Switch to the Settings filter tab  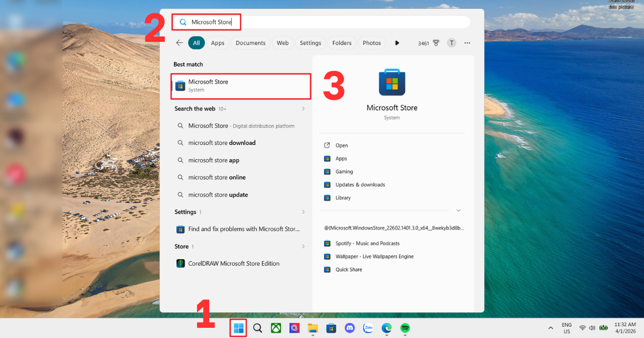tap(310, 43)
